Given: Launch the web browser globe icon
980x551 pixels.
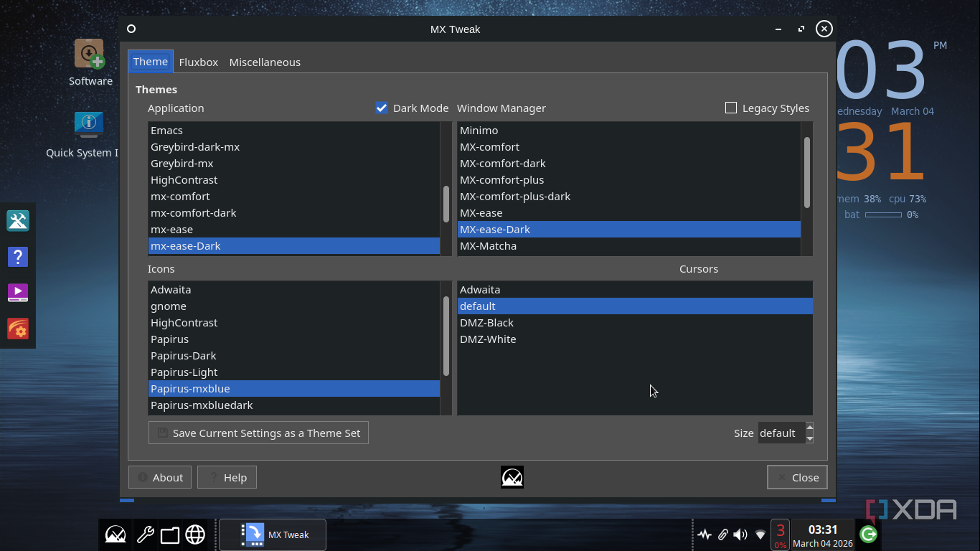Looking at the screenshot, I should [x=195, y=534].
